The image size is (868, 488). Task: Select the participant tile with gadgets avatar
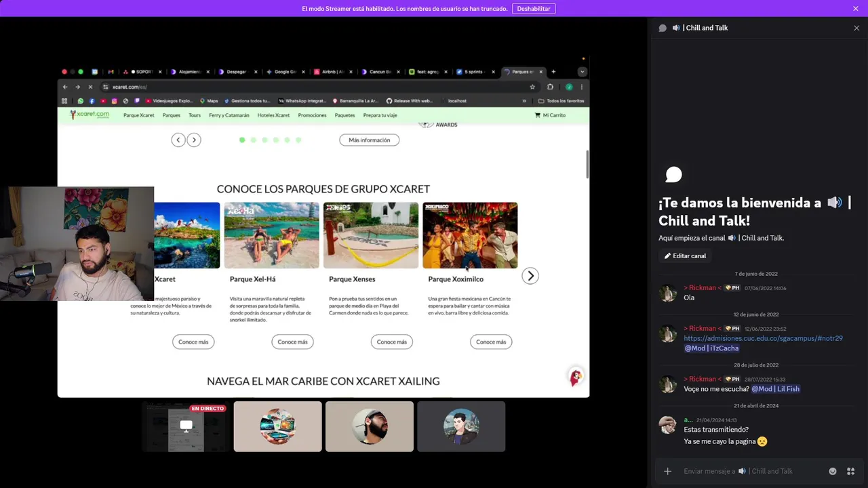(277, 426)
